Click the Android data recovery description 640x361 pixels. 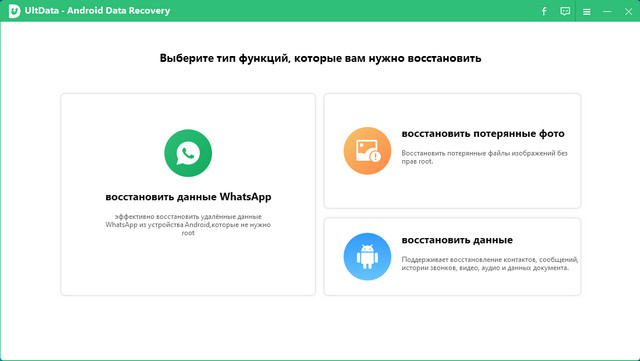pyautogui.click(x=489, y=263)
